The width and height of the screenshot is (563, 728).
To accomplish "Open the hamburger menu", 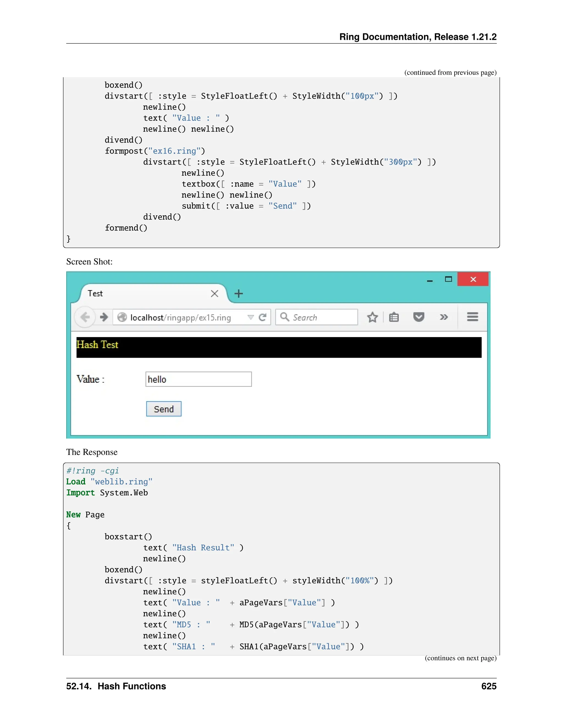I will [x=472, y=317].
